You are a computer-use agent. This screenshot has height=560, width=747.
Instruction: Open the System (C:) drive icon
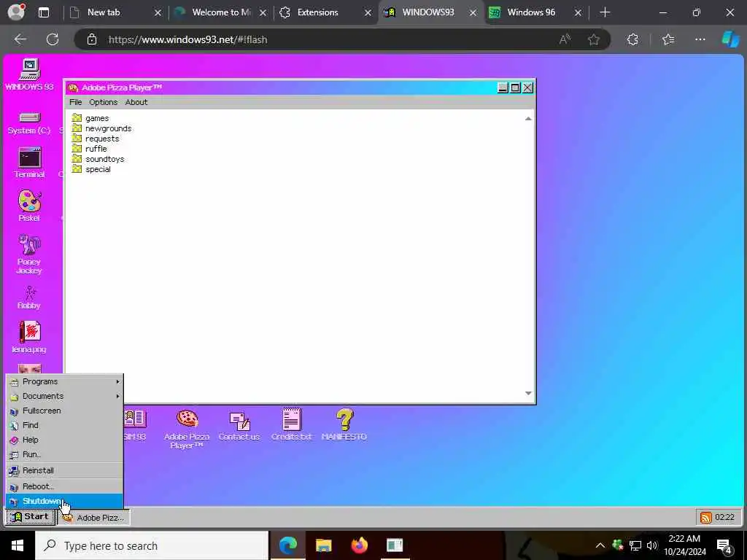point(29,122)
